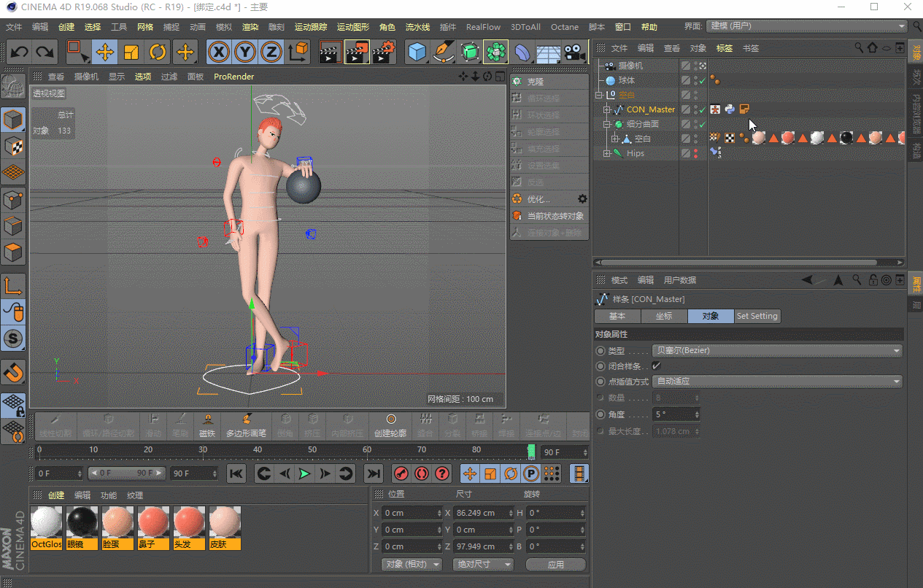Viewport: 923px width, 588px height.
Task: Open the floor/environment objects icon
Action: (x=549, y=52)
